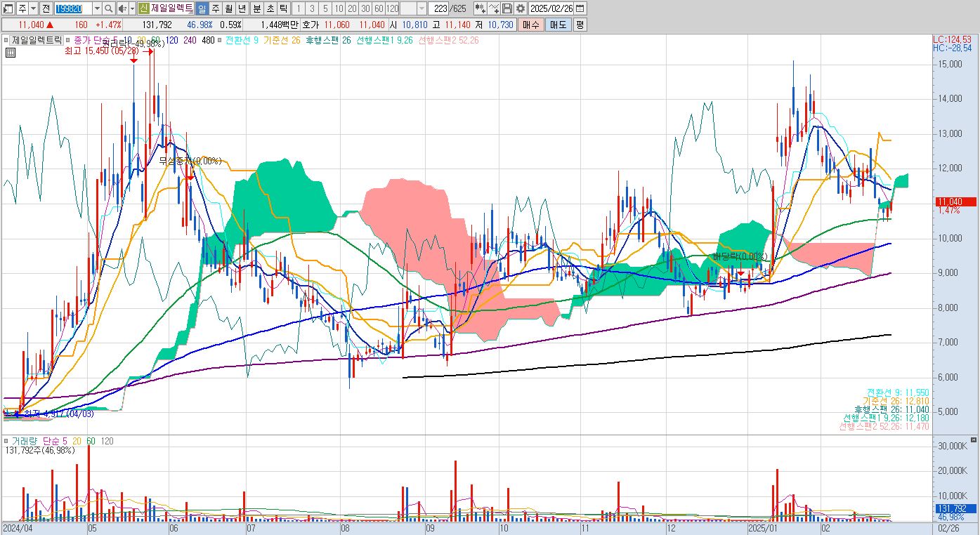Click the add indicator line icon
This screenshot has height=535, width=980.
click(x=494, y=8)
